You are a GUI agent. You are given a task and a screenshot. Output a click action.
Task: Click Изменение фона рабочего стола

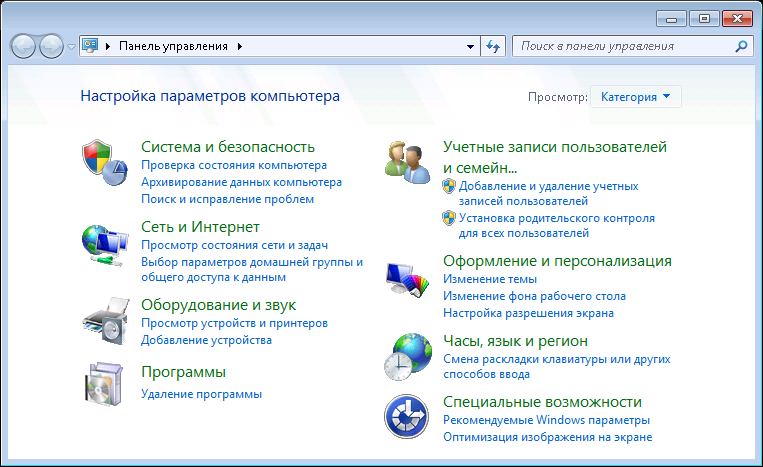534,296
